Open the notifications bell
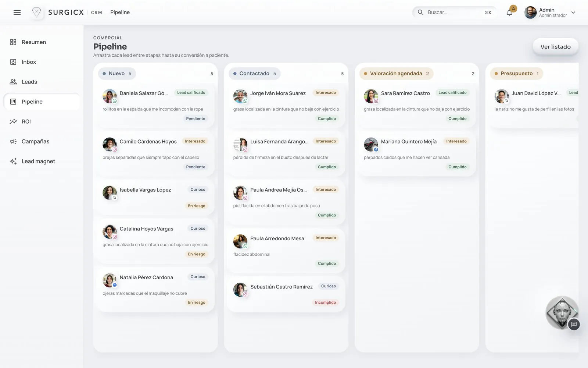This screenshot has height=368, width=588. click(509, 13)
